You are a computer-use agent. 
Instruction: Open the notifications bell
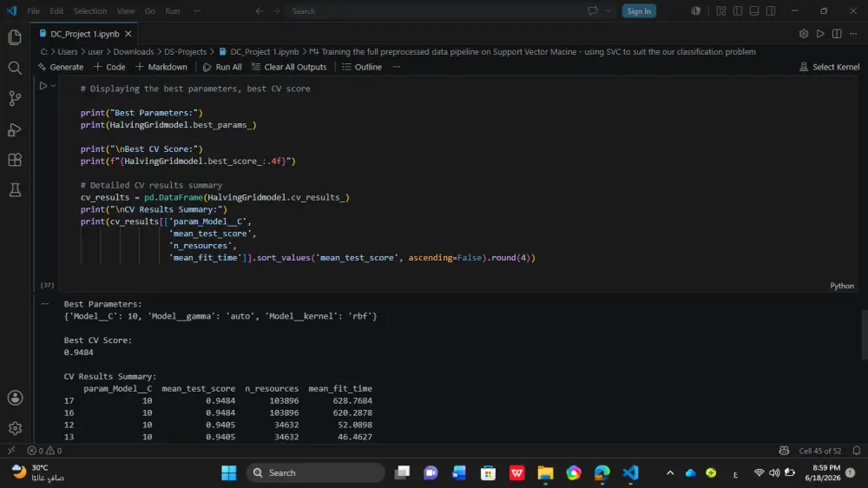tap(857, 451)
